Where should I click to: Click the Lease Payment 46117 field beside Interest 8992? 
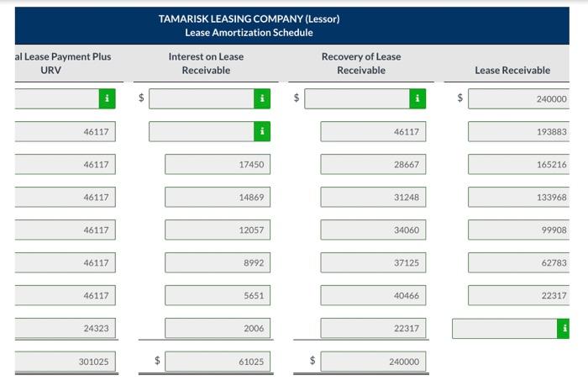click(x=66, y=262)
